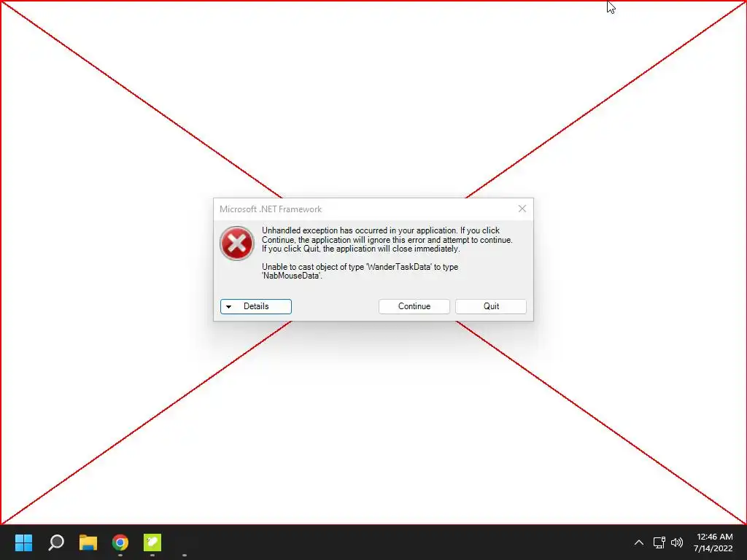Click Quit to close the application
The height and width of the screenshot is (560, 747).
tap(491, 306)
